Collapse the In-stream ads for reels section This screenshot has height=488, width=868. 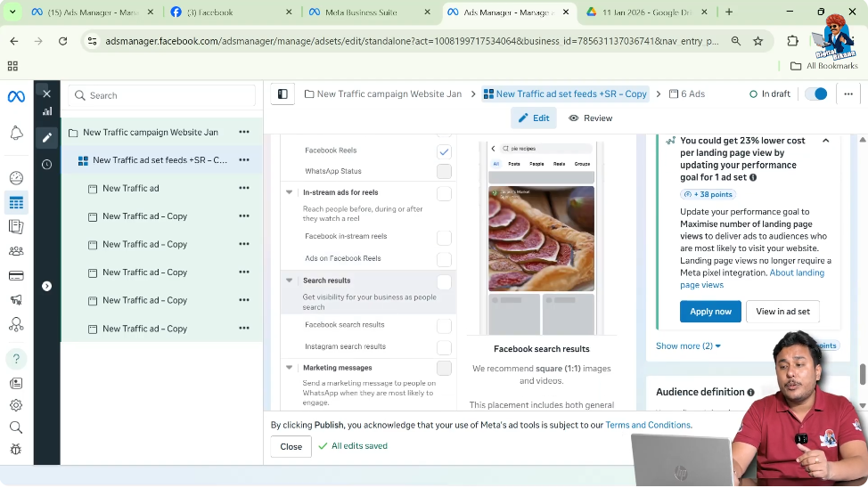click(x=289, y=192)
